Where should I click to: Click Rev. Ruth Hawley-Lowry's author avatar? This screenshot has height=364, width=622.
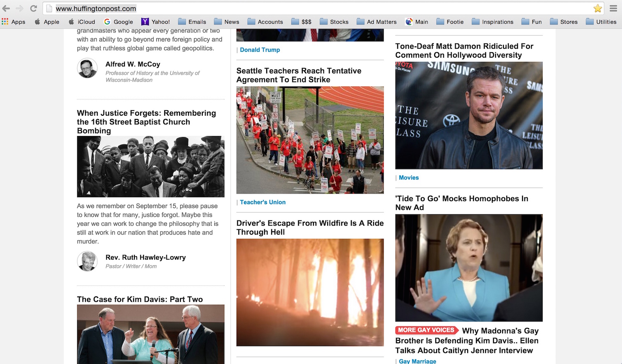[x=87, y=261]
